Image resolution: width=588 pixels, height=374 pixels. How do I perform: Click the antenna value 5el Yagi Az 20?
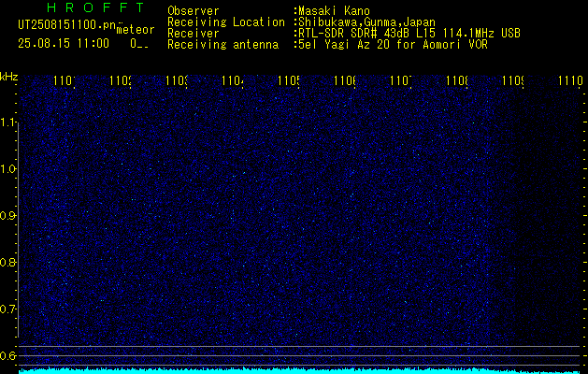(x=391, y=45)
